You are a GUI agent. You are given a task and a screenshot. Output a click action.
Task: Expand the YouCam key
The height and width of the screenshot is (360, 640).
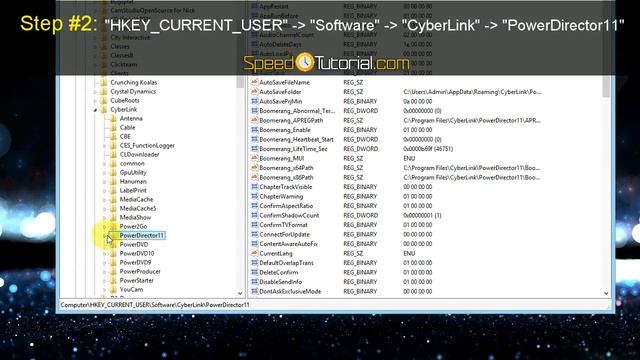tap(105, 290)
